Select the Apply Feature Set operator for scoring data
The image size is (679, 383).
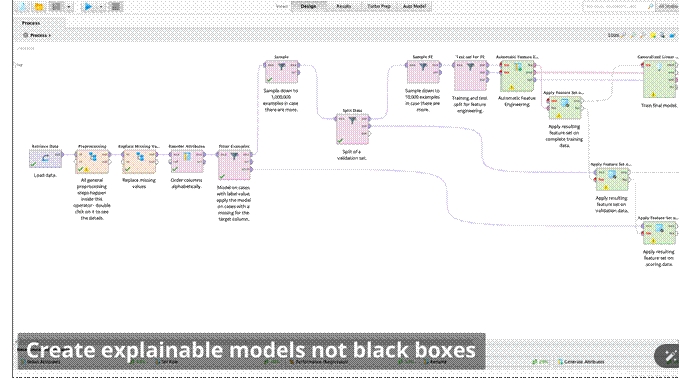click(x=659, y=232)
